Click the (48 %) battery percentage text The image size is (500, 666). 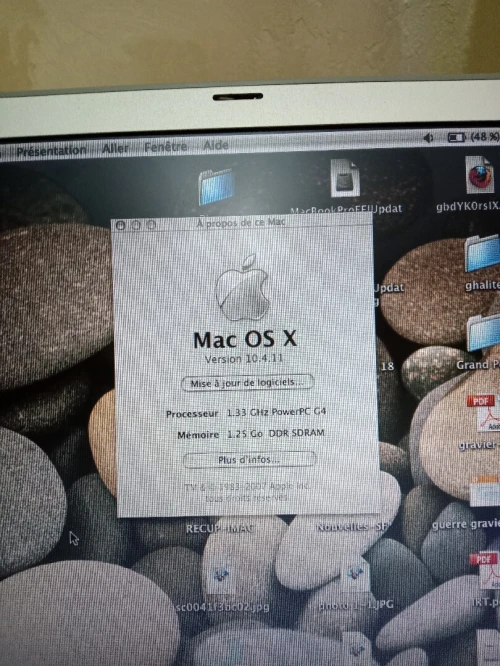pos(485,137)
